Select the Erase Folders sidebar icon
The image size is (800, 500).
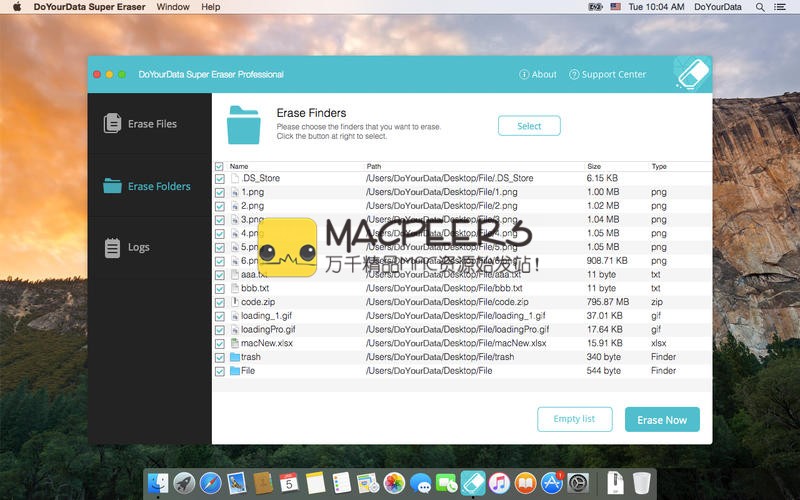[x=113, y=186]
